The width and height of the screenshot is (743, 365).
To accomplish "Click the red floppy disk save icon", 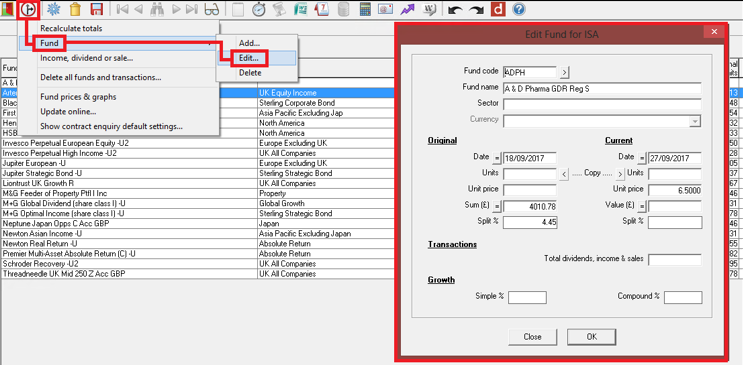I will (x=96, y=9).
